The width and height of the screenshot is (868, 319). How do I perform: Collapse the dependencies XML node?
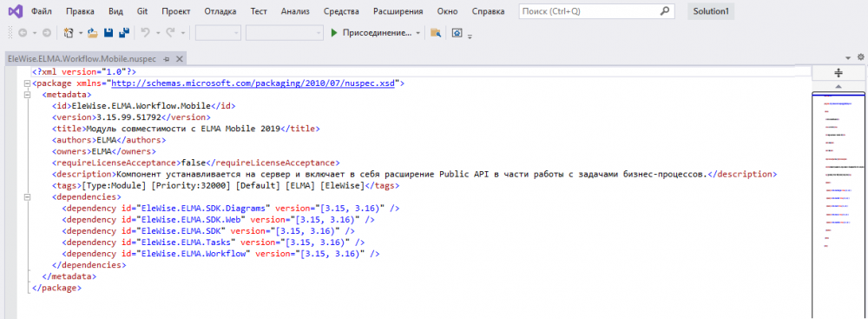point(26,197)
